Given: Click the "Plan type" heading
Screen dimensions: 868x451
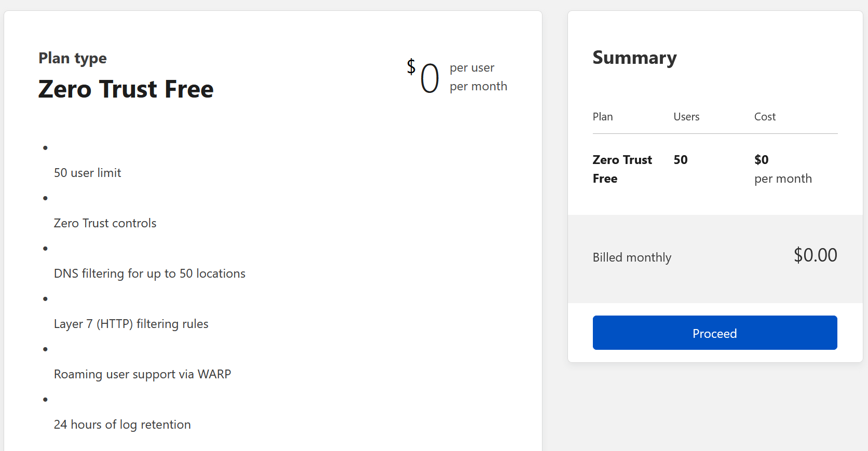Looking at the screenshot, I should tap(73, 58).
